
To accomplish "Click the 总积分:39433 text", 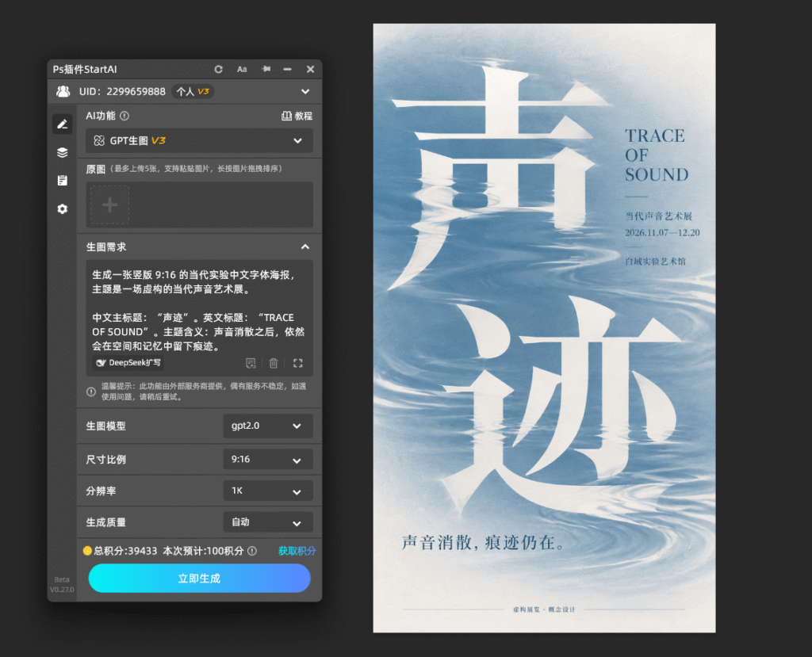I will point(125,551).
